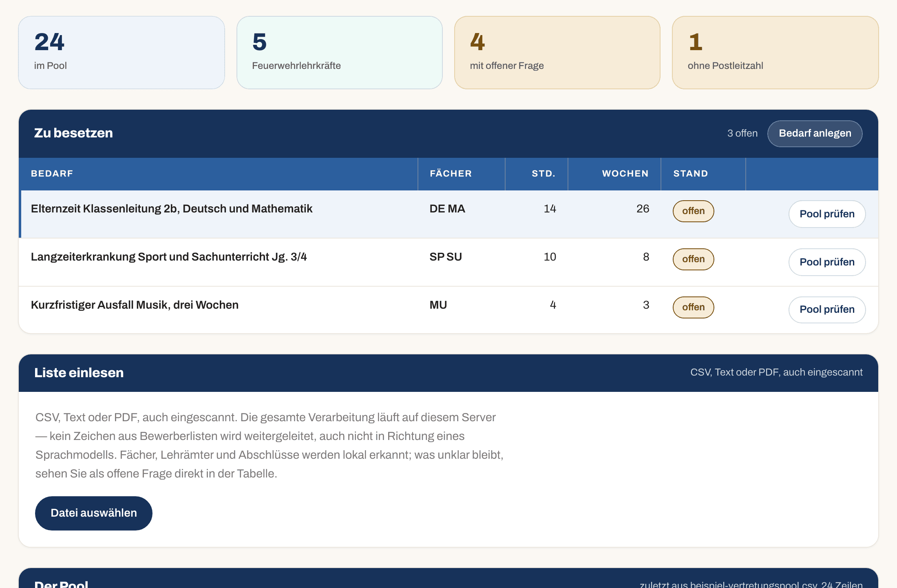This screenshot has width=897, height=588.
Task: Open the 5 Feuerwehrlehrkräfte stat card
Action: (x=340, y=53)
